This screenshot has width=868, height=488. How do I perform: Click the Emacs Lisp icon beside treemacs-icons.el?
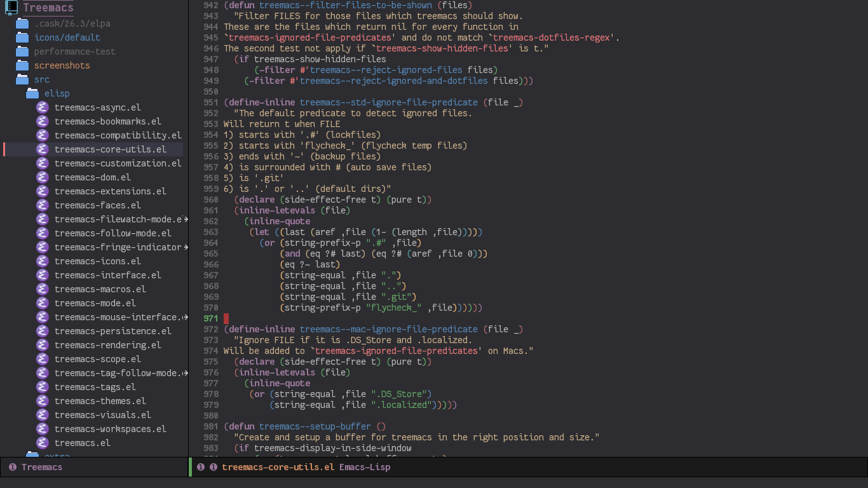(x=42, y=261)
